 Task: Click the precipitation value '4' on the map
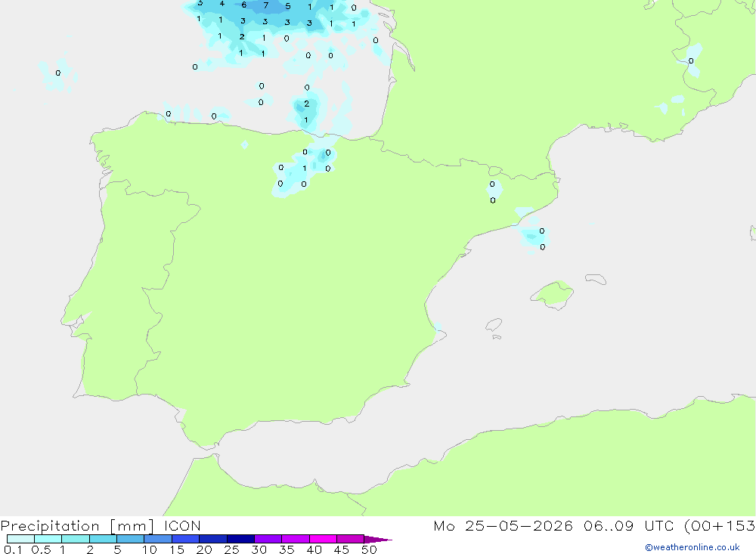pyautogui.click(x=222, y=4)
